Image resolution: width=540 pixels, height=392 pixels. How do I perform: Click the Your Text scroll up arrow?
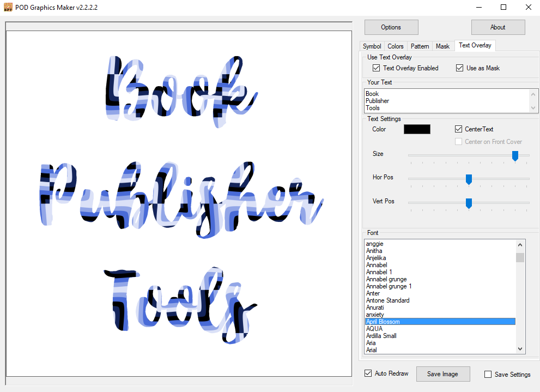pos(533,94)
